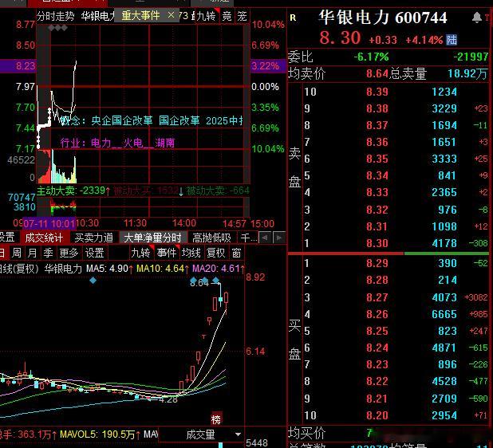This screenshot has height=448, width=493.
Task: Toggle 事件 markers on the K-line toolbar
Action: click(167, 253)
